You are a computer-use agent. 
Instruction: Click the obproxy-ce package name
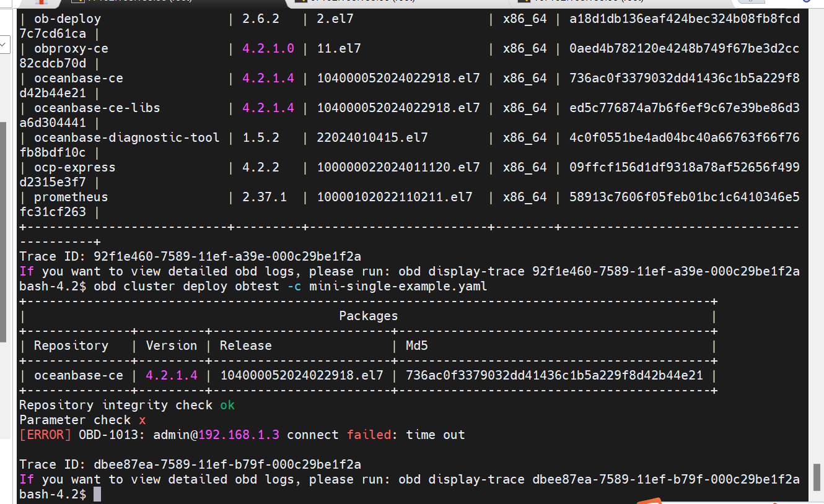pyautogui.click(x=71, y=48)
